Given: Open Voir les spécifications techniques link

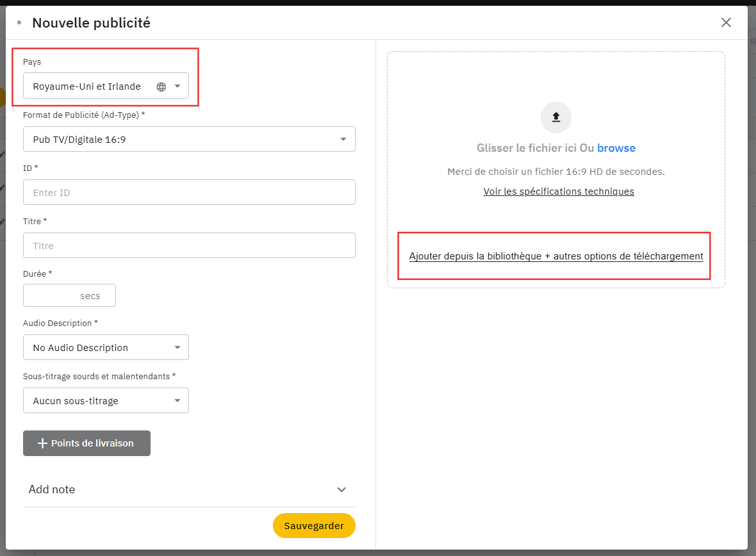Looking at the screenshot, I should [559, 192].
